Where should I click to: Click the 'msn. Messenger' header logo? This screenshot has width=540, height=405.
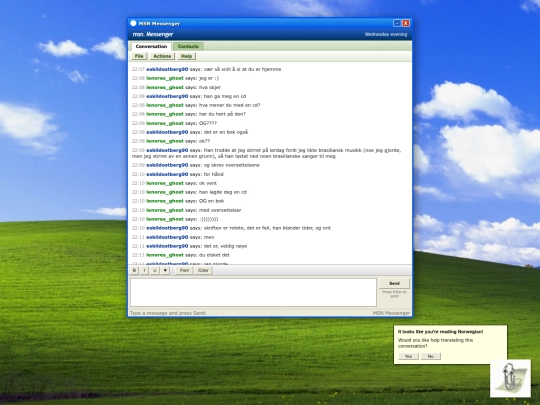point(153,34)
